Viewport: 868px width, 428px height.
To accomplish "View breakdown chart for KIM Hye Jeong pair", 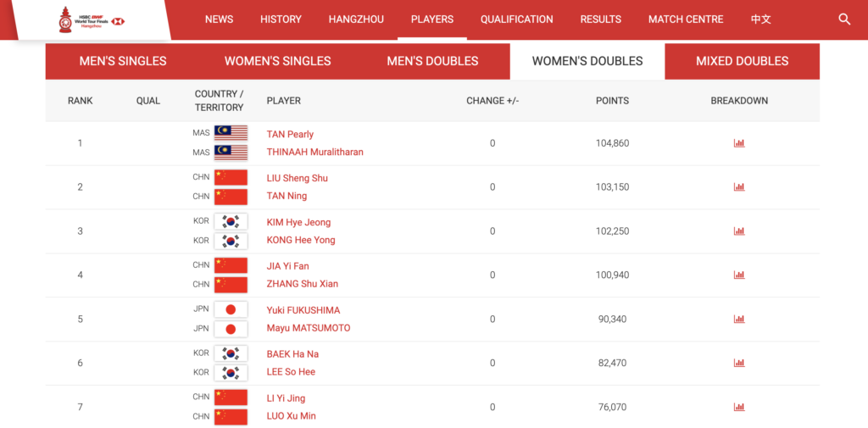I will coord(739,231).
